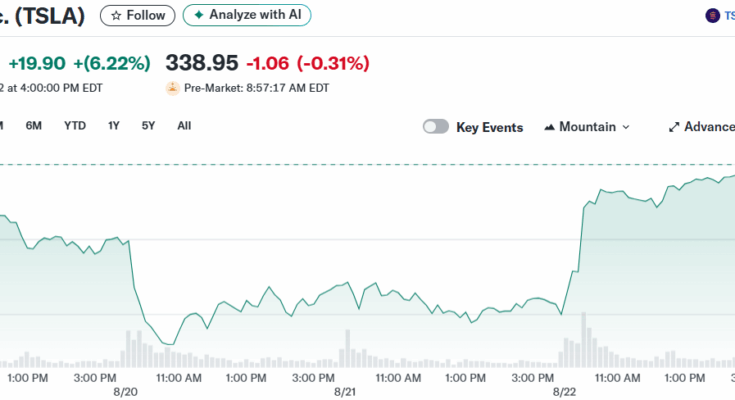Click the Key Events label text

490,128
